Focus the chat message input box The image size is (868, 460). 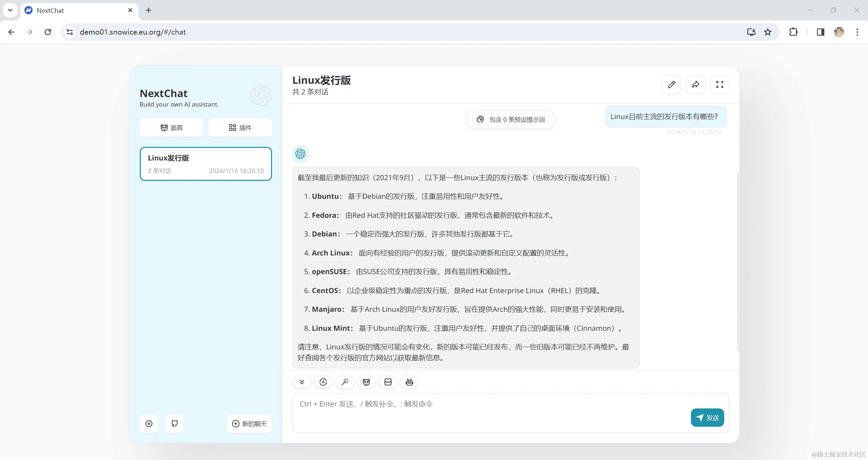(475, 412)
